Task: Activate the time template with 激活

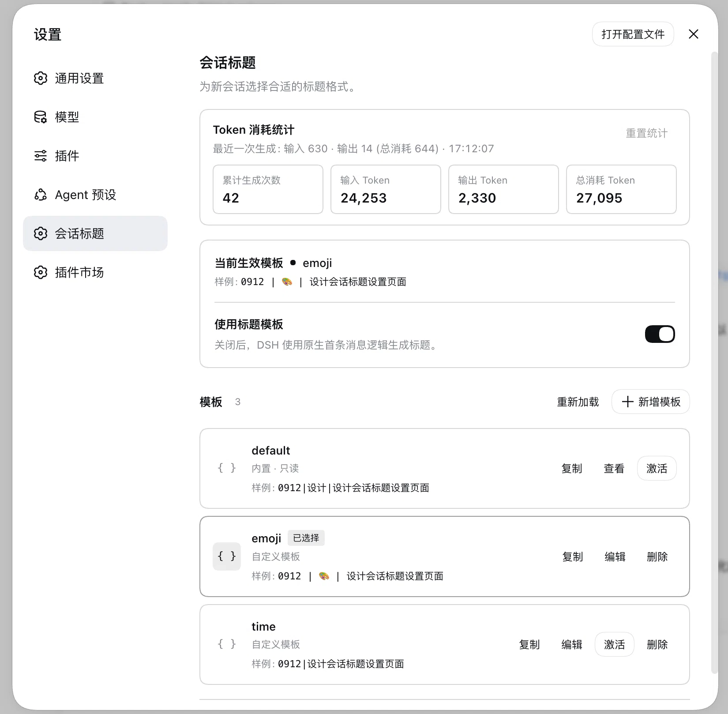Action: pos(614,644)
